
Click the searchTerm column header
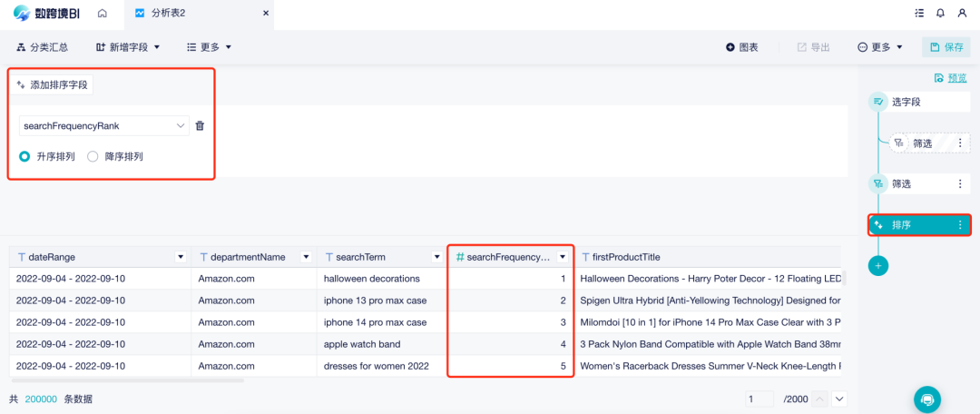383,257
